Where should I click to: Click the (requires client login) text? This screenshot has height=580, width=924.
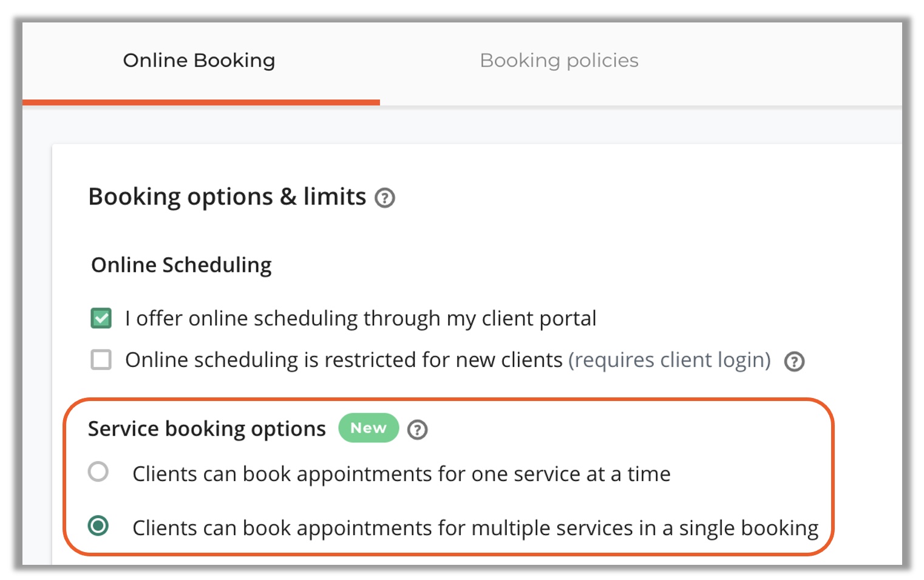tap(670, 360)
